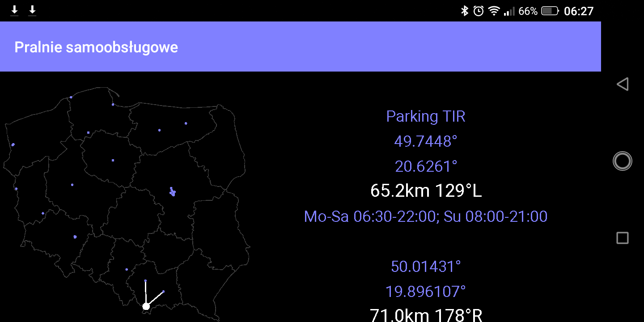Image resolution: width=644 pixels, height=322 pixels.
Task: Open recent apps with square button
Action: pos(623,238)
